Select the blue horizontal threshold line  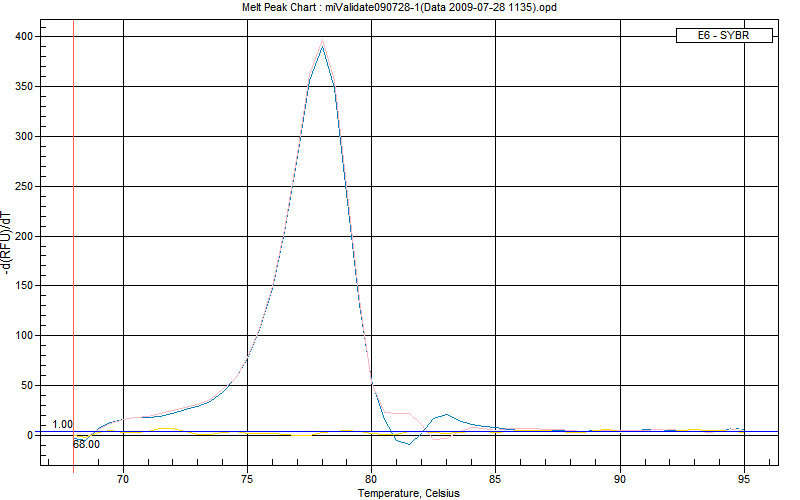(x=409, y=432)
